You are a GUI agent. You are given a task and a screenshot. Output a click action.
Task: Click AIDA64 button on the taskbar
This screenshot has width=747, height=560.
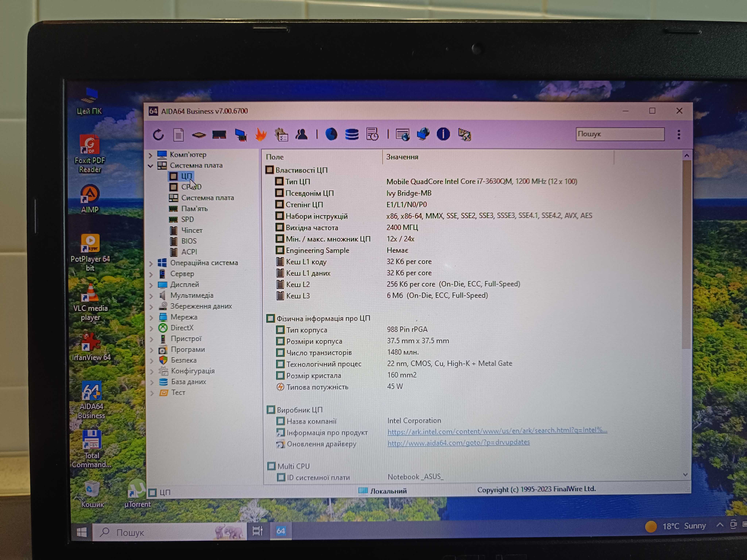[x=281, y=531]
